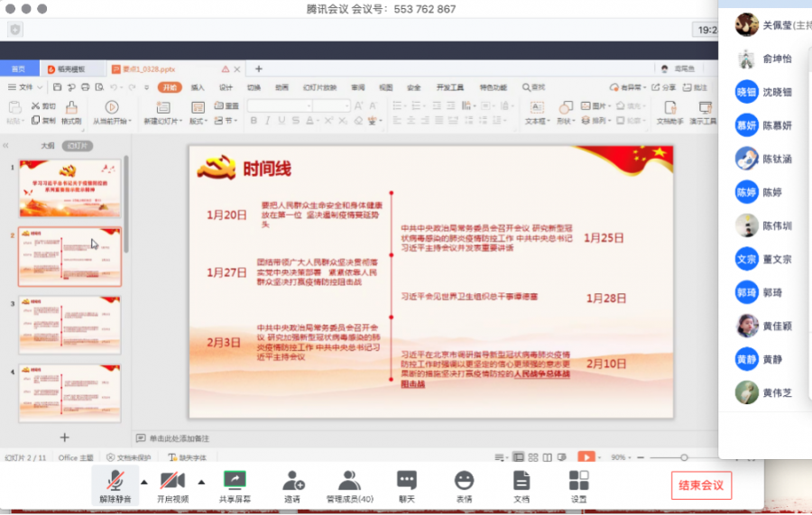Click the 共享屏幕 share screen icon
Image resolution: width=812 pixels, height=515 pixels.
tap(235, 485)
